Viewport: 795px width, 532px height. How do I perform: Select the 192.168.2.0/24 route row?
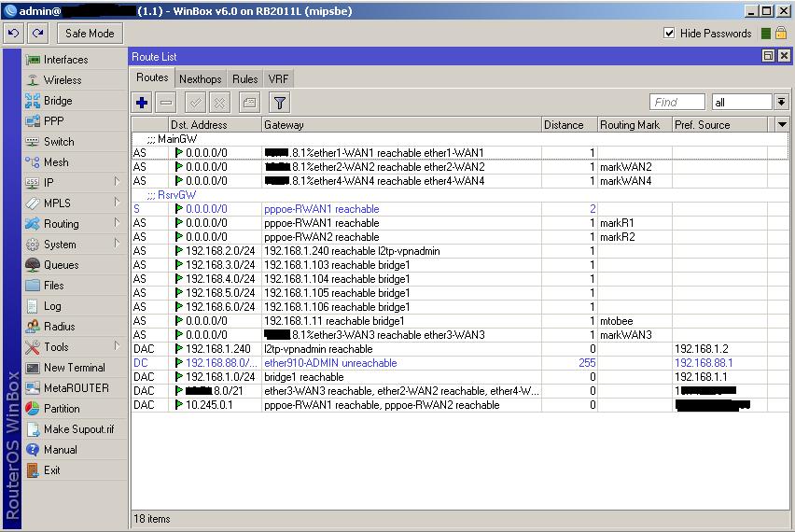click(x=459, y=251)
